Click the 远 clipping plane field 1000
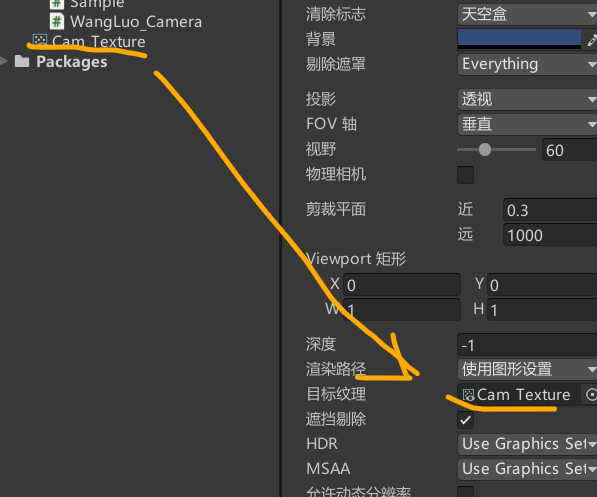 tap(550, 235)
